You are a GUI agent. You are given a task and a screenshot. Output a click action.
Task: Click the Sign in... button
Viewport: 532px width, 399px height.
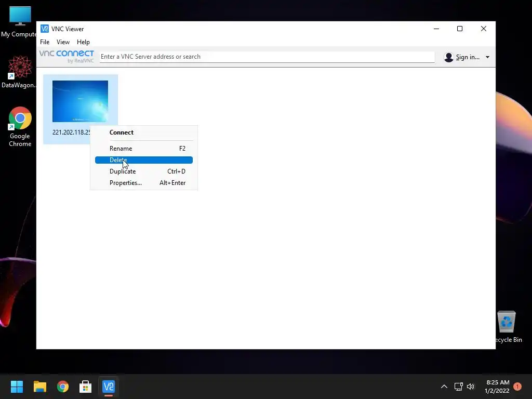click(467, 57)
